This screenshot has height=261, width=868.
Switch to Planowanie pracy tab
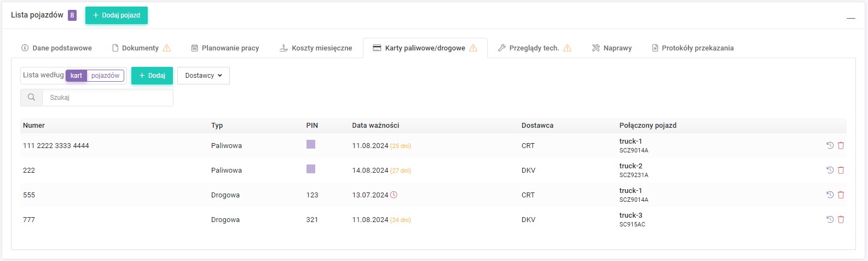[225, 48]
